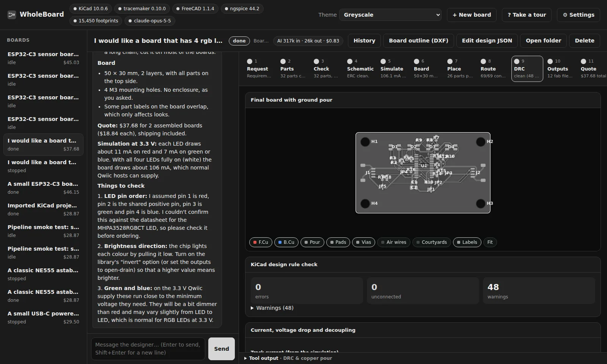
Task: Open Settings with the gear button
Action: tap(579, 15)
